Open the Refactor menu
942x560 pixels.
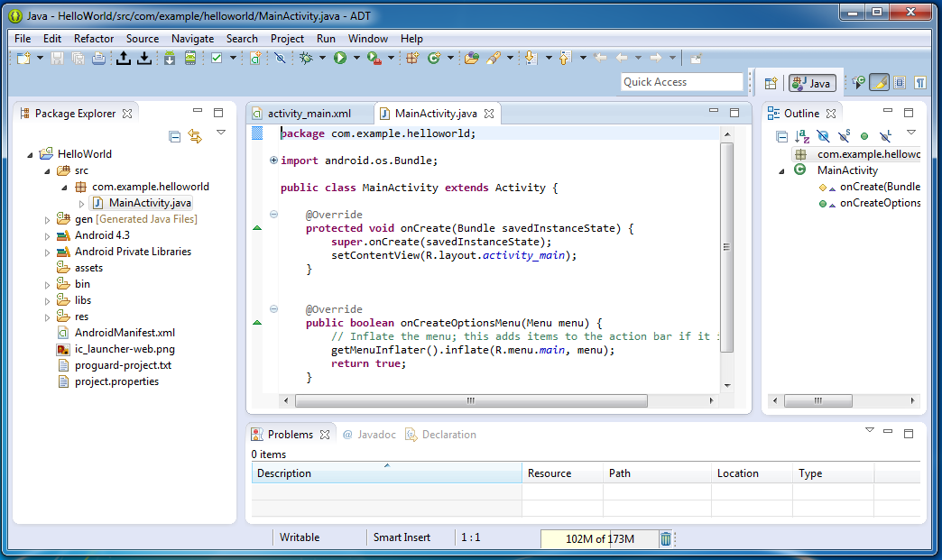93,38
